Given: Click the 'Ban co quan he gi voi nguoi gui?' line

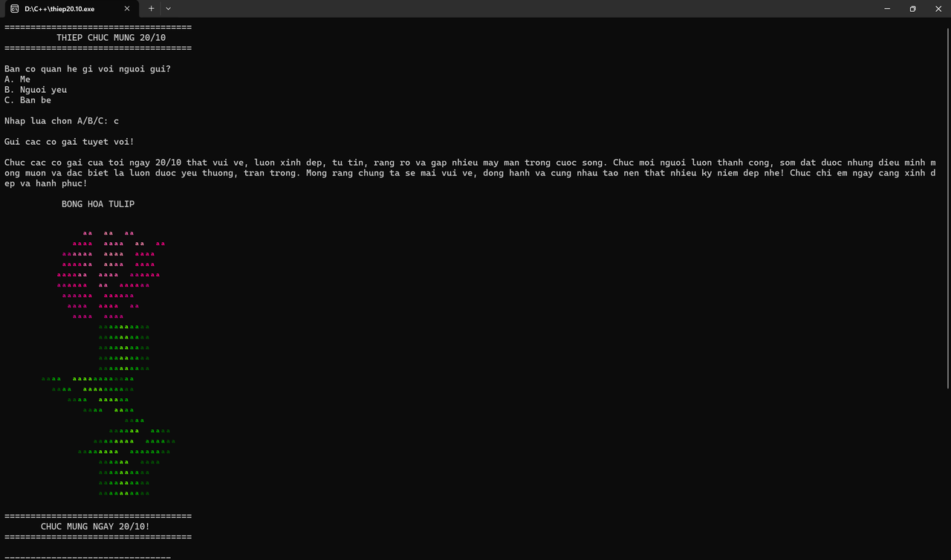Looking at the screenshot, I should tap(88, 69).
